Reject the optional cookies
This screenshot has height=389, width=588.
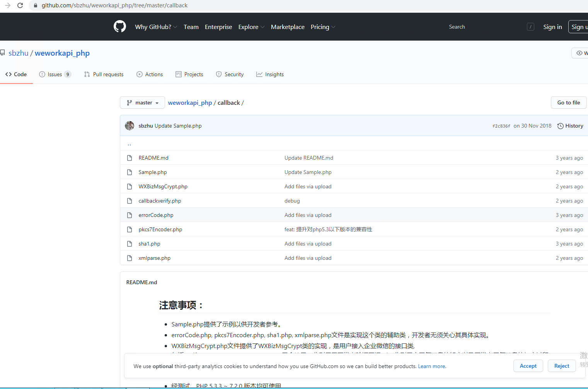562,366
